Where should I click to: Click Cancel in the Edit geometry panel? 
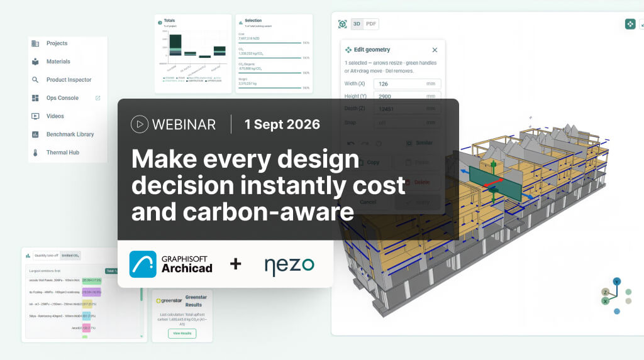pyautogui.click(x=368, y=202)
